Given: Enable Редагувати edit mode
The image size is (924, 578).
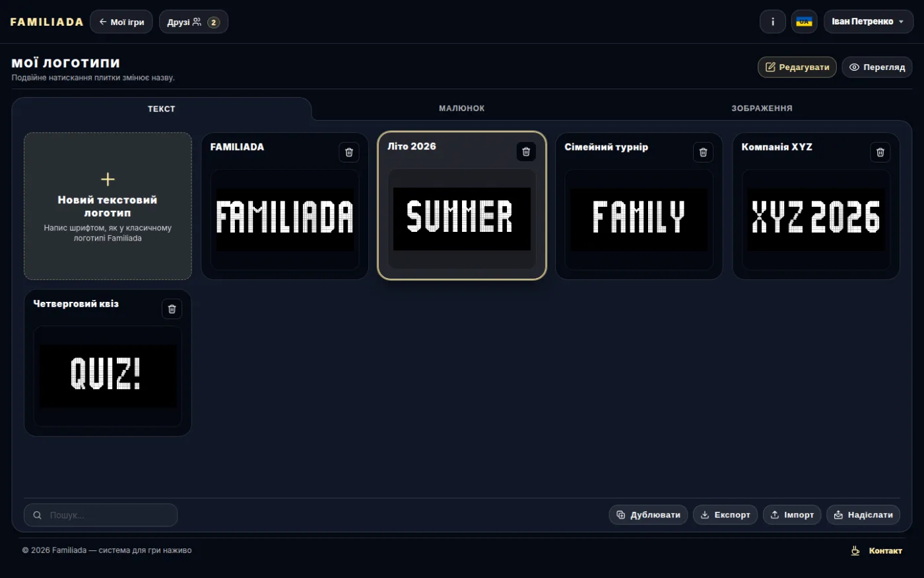Looking at the screenshot, I should tap(797, 67).
